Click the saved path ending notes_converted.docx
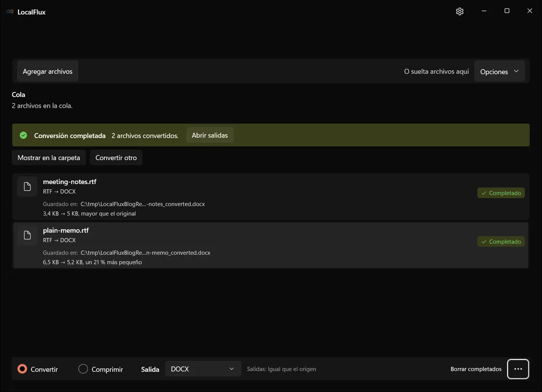This screenshot has height=392, width=542. point(143,204)
